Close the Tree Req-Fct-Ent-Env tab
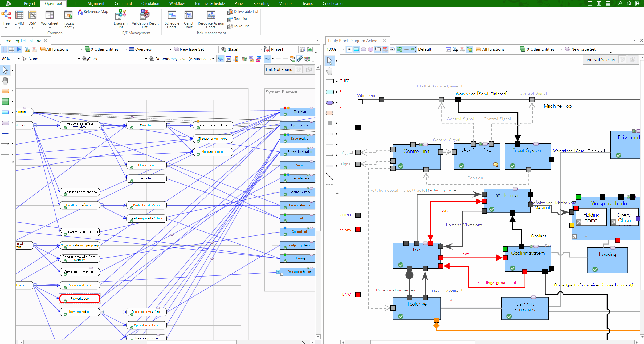 (x=45, y=41)
